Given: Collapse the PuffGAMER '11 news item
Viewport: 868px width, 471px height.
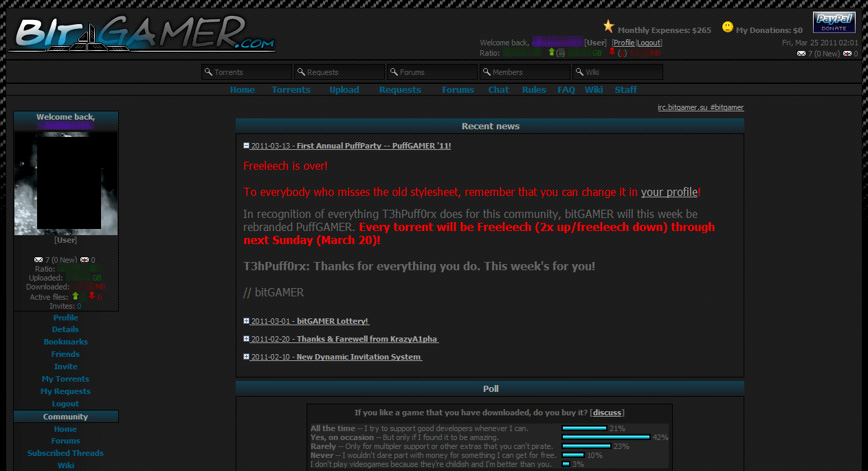Looking at the screenshot, I should point(247,146).
